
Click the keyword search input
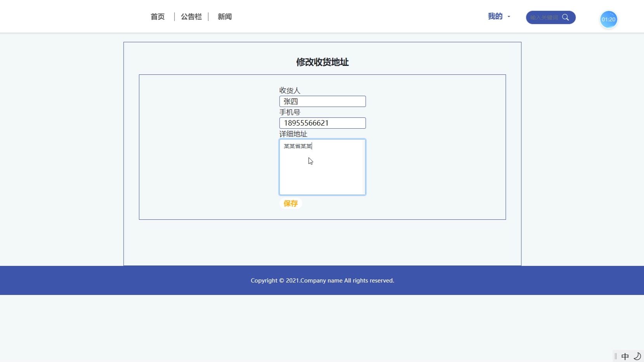pyautogui.click(x=544, y=17)
